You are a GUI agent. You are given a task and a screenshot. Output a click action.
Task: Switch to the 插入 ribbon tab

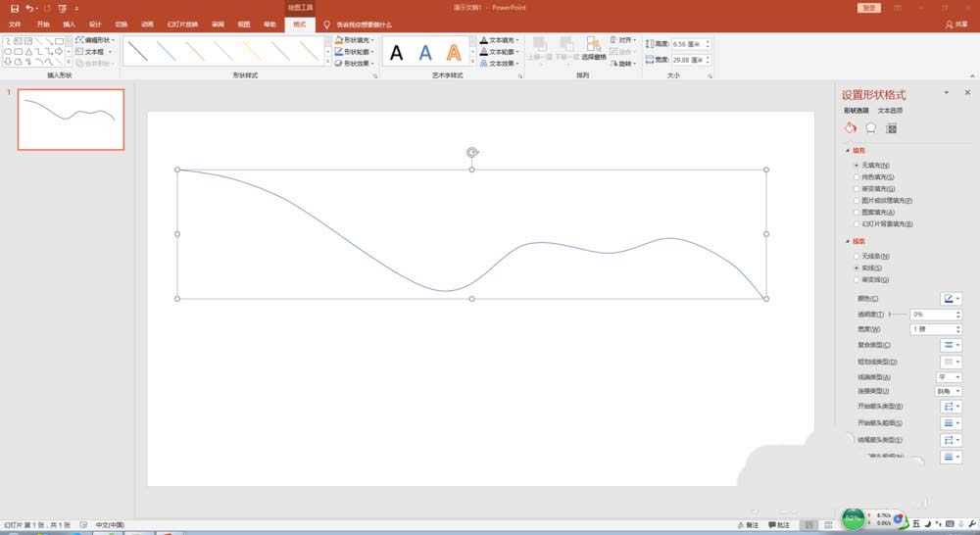click(69, 24)
